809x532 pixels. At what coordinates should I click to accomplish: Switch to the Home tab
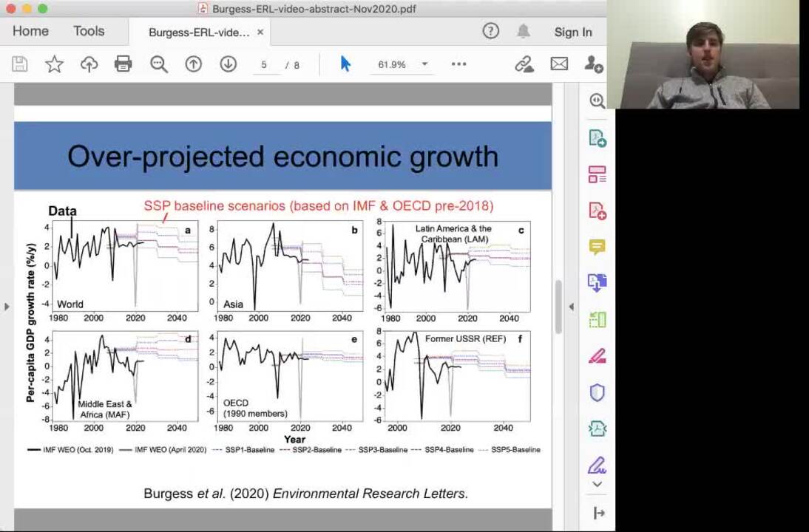click(x=30, y=32)
